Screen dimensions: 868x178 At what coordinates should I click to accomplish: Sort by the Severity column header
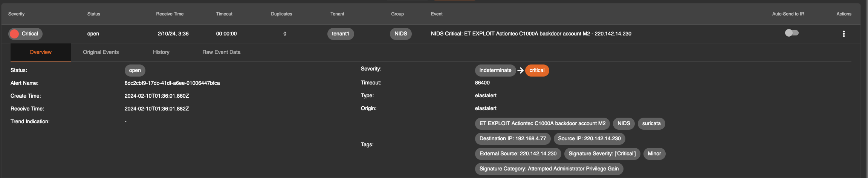[x=16, y=14]
